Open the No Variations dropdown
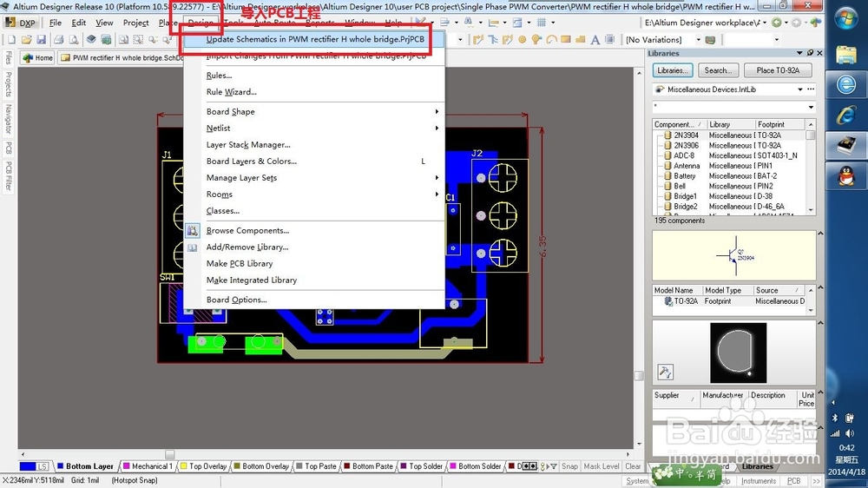This screenshot has width=868, height=488. 698,40
